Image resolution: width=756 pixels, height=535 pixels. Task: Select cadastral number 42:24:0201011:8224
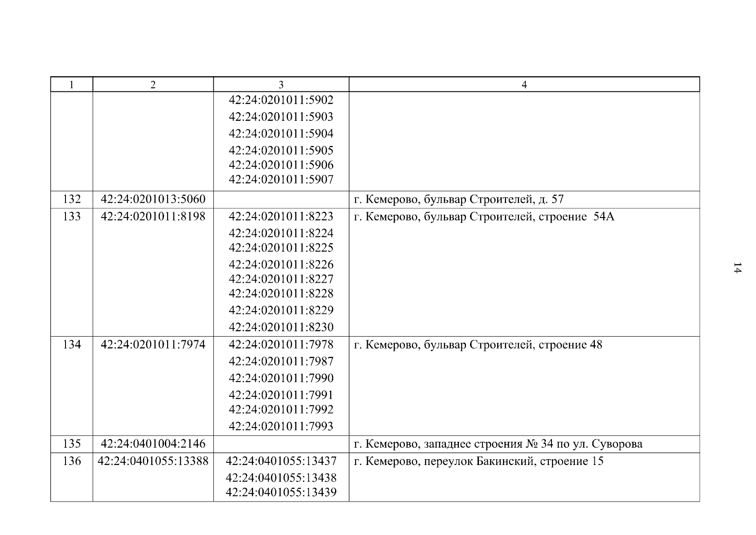(x=281, y=234)
